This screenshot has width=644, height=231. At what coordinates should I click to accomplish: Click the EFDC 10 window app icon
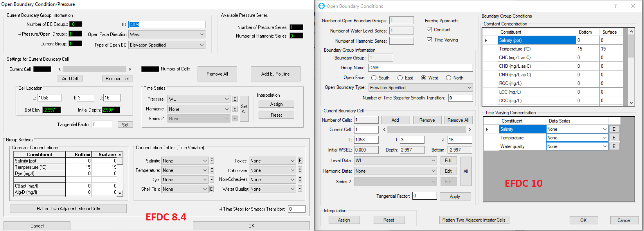coord(322,6)
